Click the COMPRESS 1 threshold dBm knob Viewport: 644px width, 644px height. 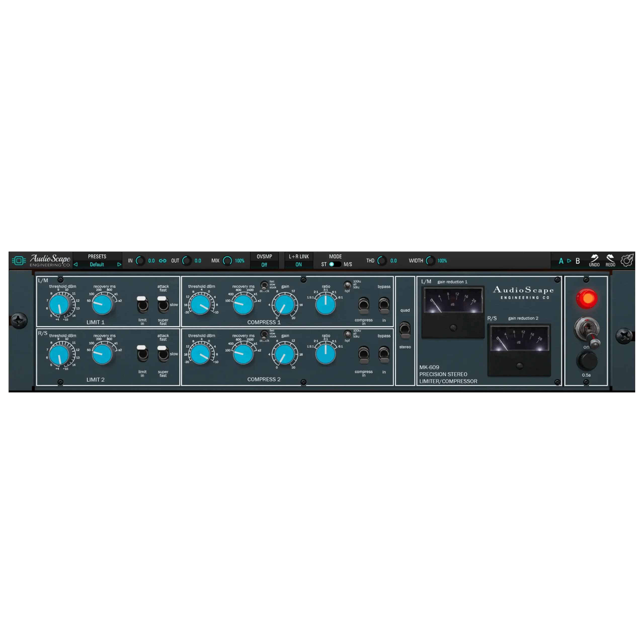pyautogui.click(x=200, y=305)
